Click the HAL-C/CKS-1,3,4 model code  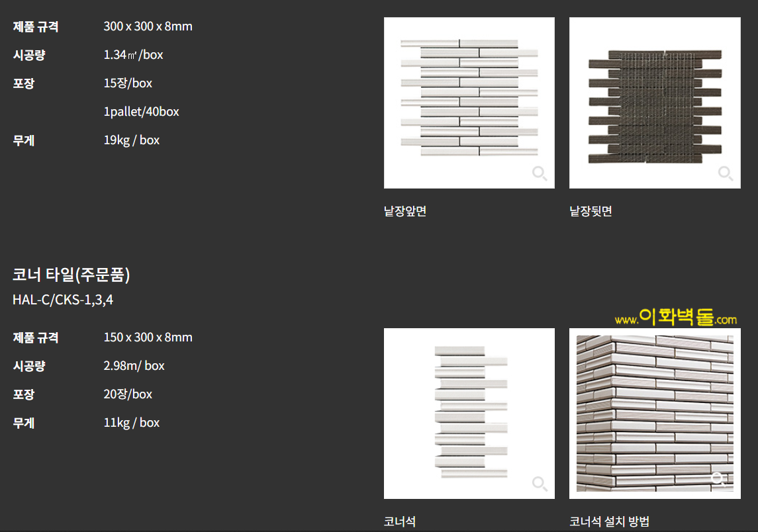63,300
